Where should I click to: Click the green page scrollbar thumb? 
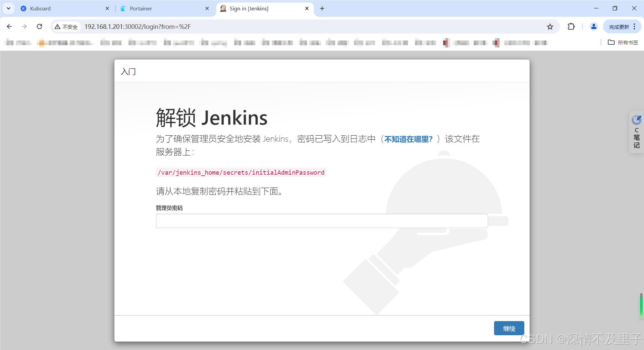click(x=641, y=305)
